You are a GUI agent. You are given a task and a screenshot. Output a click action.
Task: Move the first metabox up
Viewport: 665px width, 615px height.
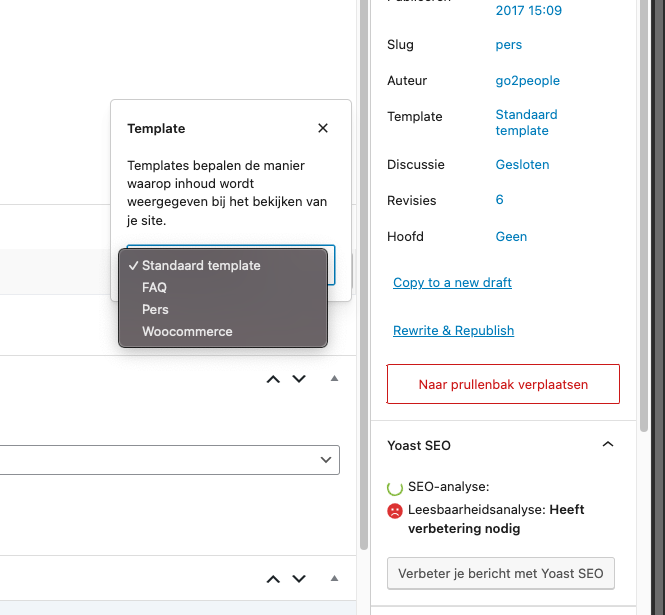click(x=273, y=379)
